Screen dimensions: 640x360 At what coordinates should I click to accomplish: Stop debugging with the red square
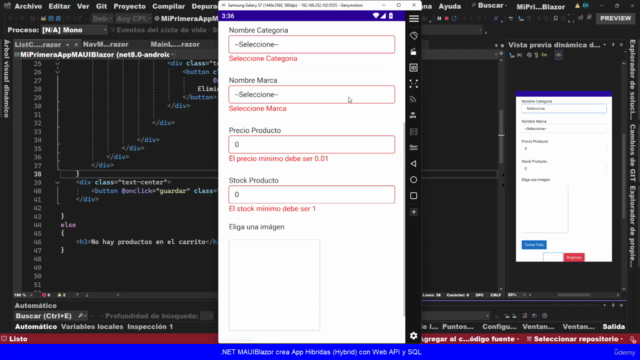[x=447, y=18]
